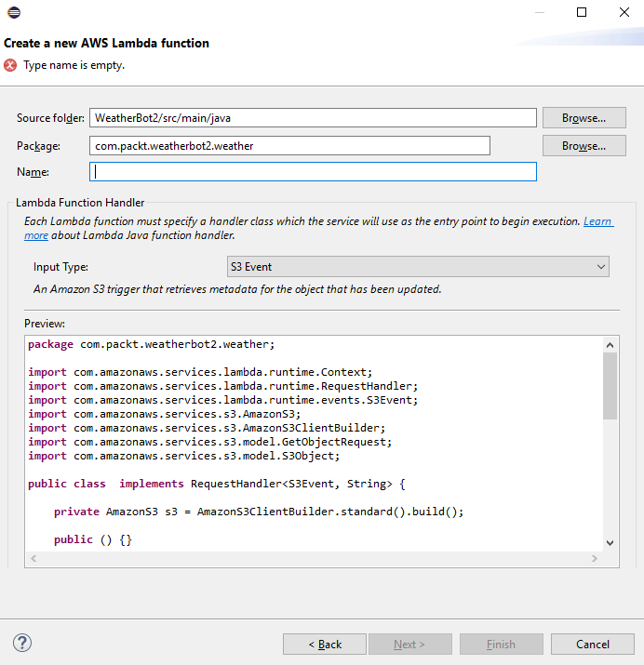The width and height of the screenshot is (644, 665).
Task: Close the dialog with the X button
Action: point(624,12)
